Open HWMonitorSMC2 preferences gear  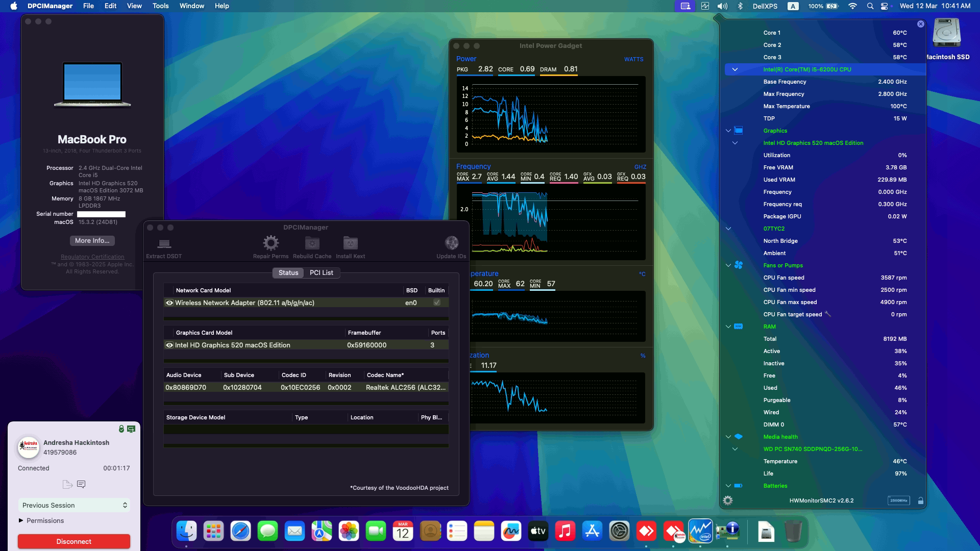point(727,500)
